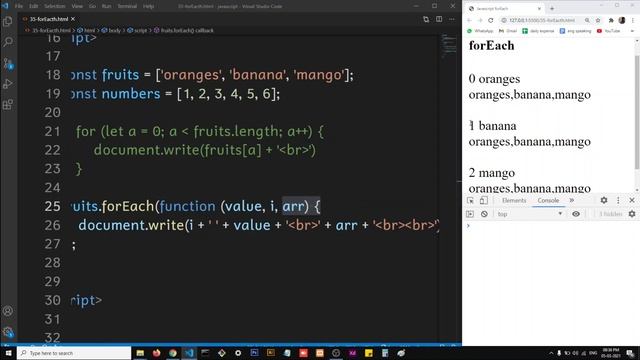
Task: Open the Extensions view
Action: pos(8,105)
